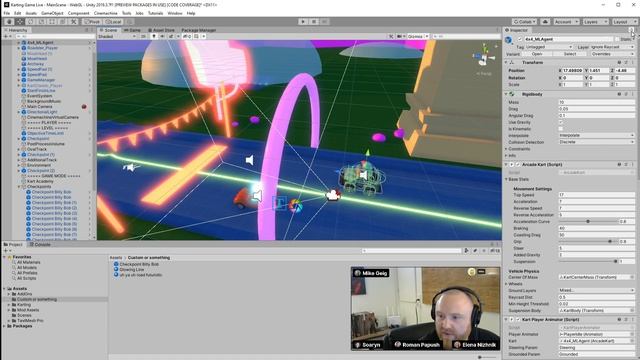The width and height of the screenshot is (640, 360).
Task: Toggle Use Gravity checkbox
Action: (x=561, y=122)
